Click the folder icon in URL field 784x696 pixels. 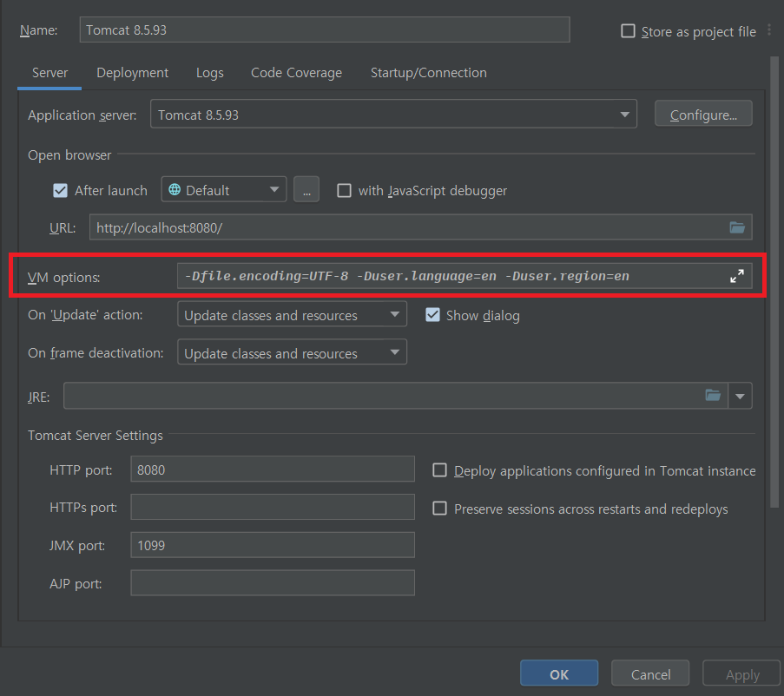[x=737, y=228]
